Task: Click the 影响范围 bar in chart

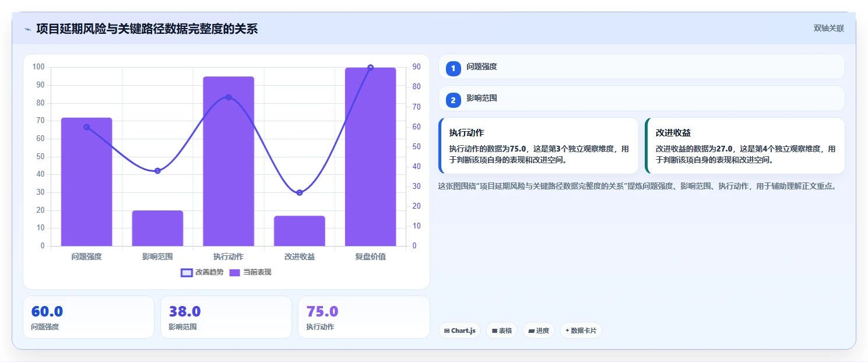Action: (x=157, y=228)
